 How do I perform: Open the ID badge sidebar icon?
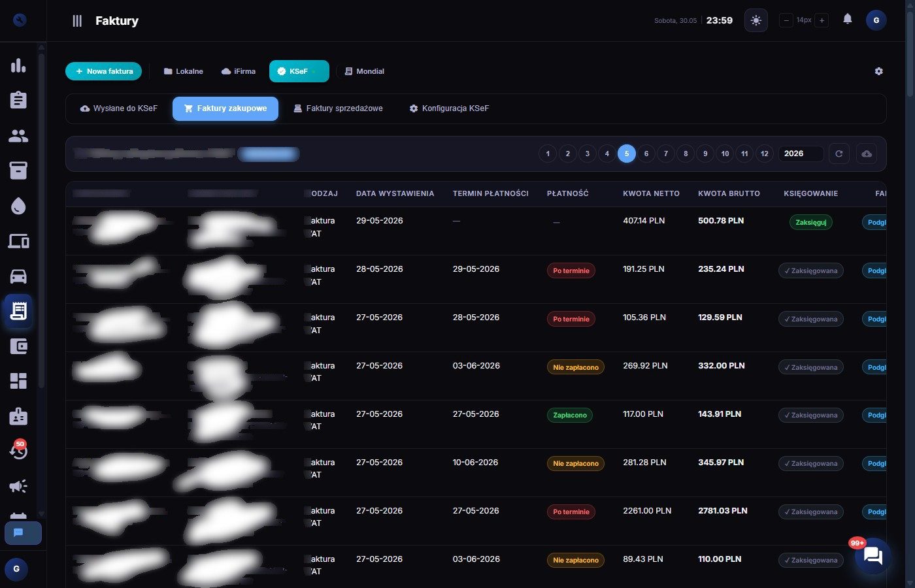point(18,416)
